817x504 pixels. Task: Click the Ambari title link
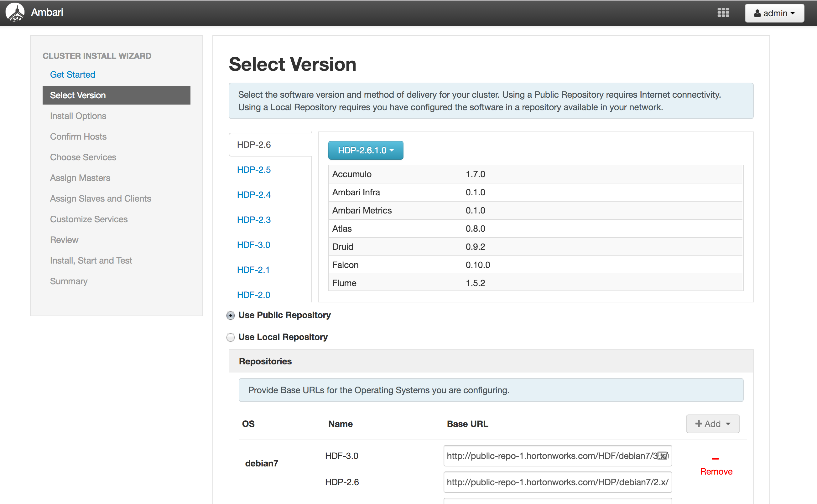point(47,12)
